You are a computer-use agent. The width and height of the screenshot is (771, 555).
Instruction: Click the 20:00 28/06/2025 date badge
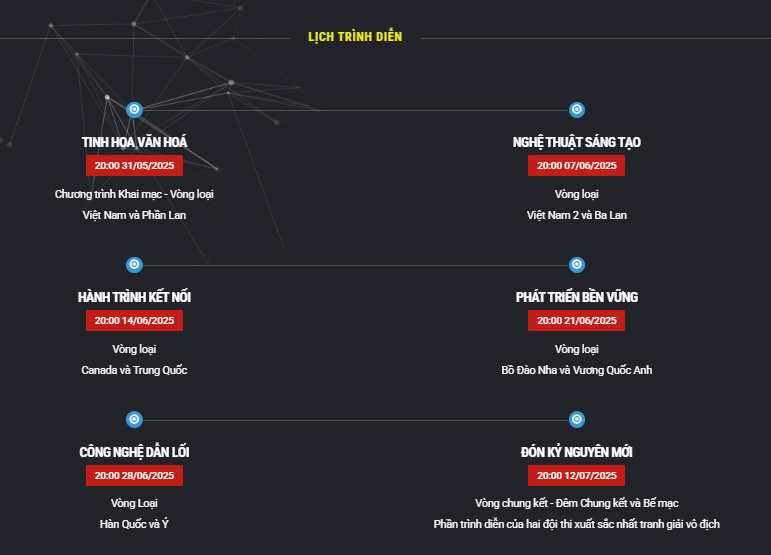click(134, 475)
